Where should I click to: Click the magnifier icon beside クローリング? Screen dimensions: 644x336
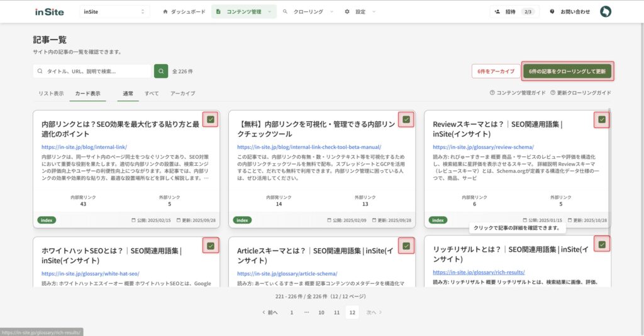point(285,11)
